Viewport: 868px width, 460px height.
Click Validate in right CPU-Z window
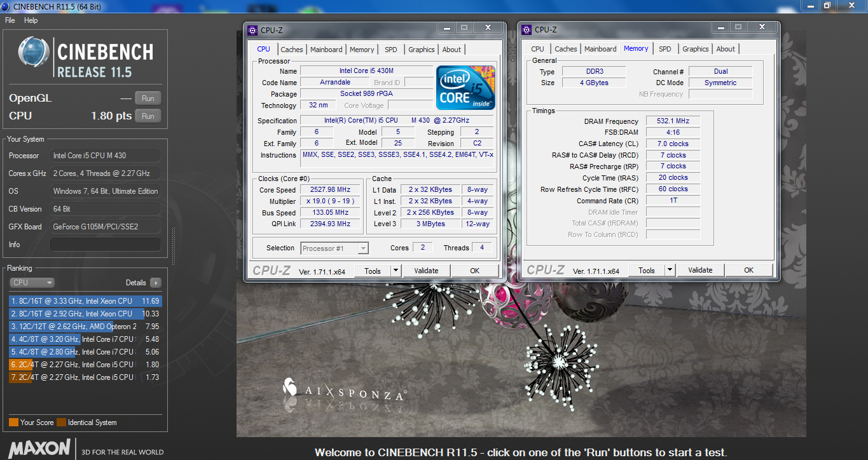pyautogui.click(x=700, y=270)
